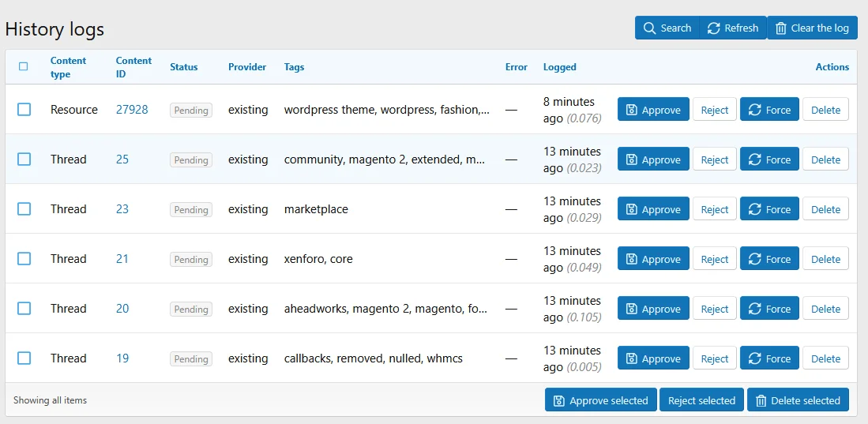Check the row for Thread 25
This screenshot has width=868, height=424.
pyautogui.click(x=24, y=159)
